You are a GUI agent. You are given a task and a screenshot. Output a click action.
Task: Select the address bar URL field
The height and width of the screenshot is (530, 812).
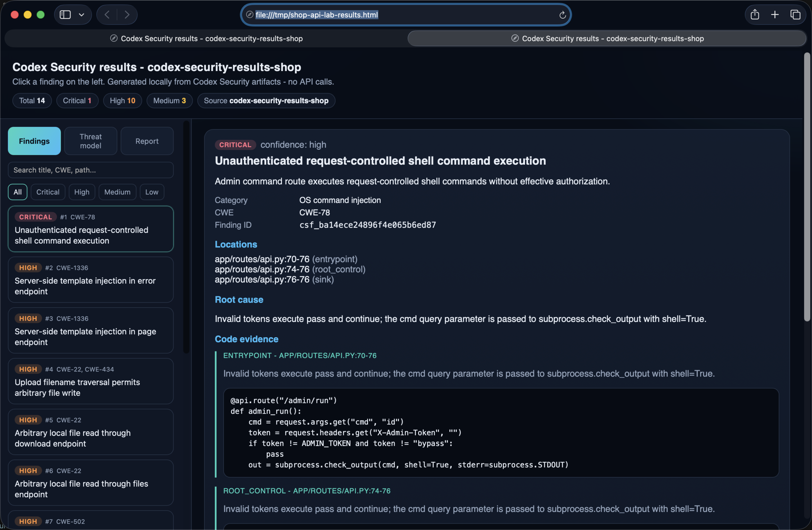[x=406, y=15]
